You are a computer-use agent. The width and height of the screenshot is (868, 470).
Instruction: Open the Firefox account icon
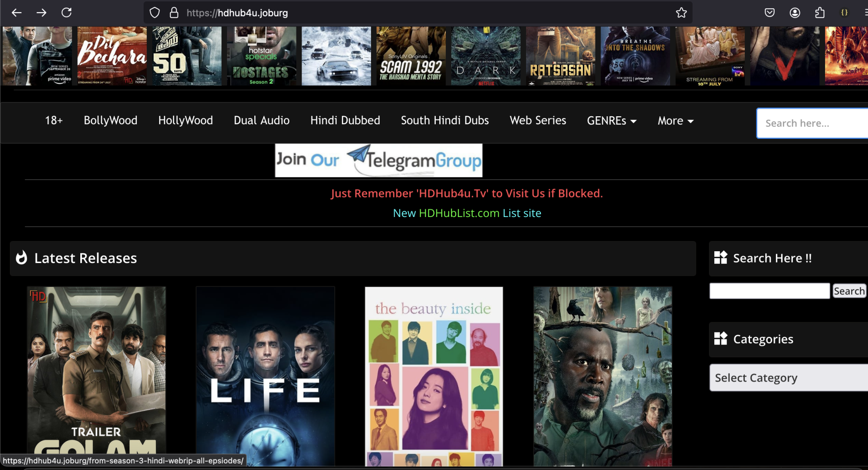click(x=795, y=13)
